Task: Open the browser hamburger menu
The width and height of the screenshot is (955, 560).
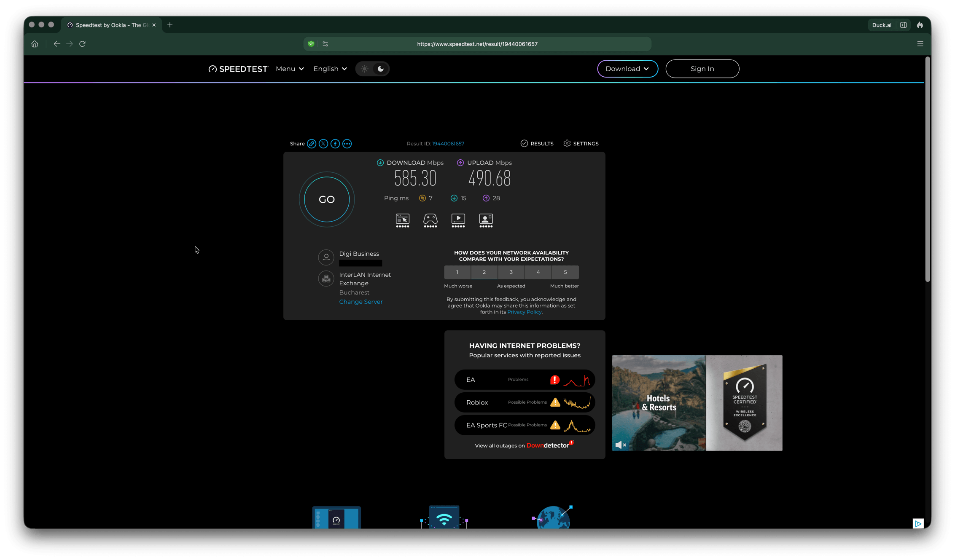Action: 920,44
